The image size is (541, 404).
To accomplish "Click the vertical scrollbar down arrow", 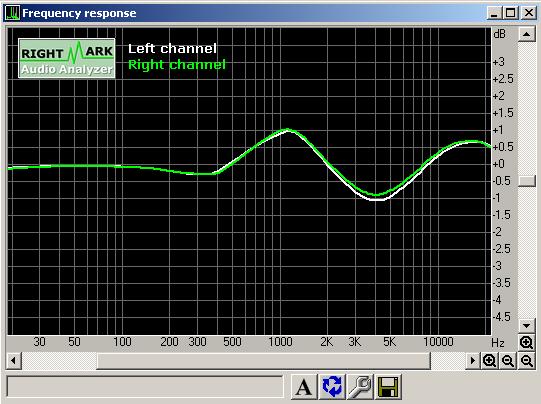I will click(527, 325).
